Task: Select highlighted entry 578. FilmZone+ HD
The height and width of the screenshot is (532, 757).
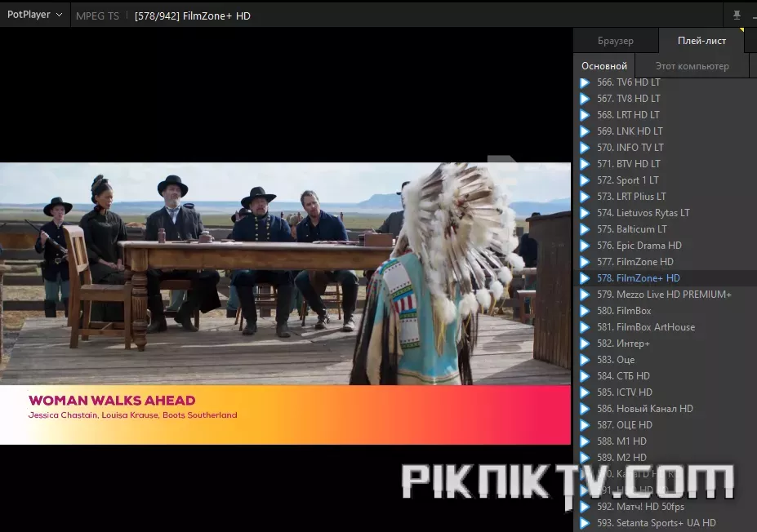Action: [x=639, y=278]
